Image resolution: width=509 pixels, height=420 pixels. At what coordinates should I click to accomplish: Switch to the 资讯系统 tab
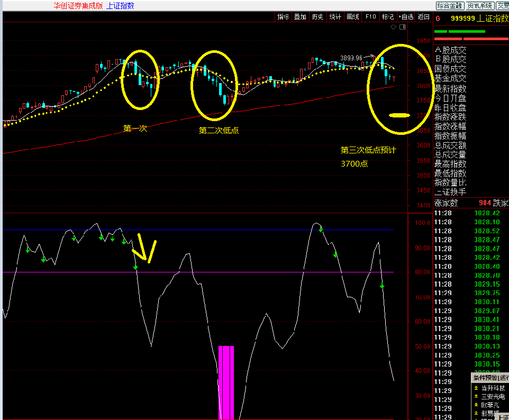coord(480,5)
